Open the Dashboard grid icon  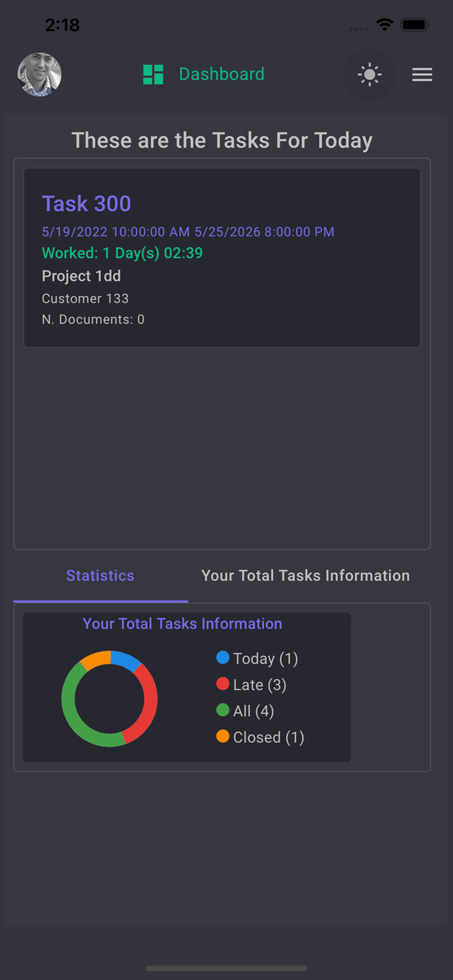pos(154,74)
